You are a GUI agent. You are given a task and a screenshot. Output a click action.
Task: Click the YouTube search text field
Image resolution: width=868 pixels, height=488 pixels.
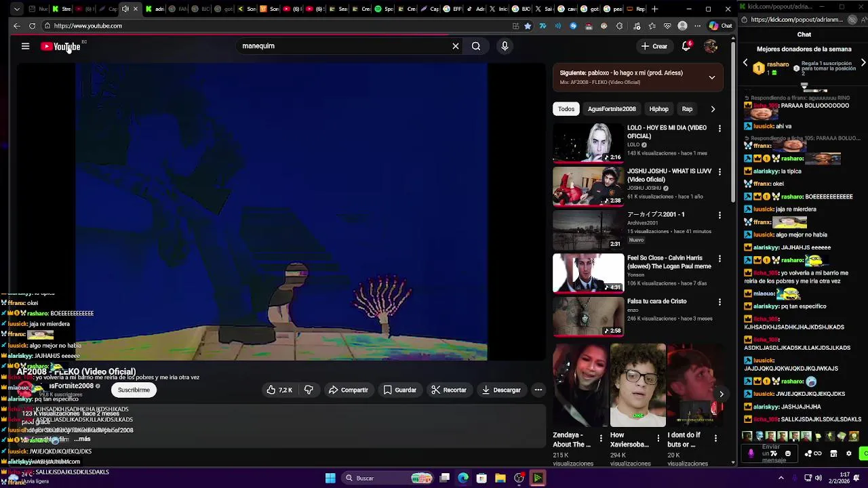pyautogui.click(x=342, y=46)
